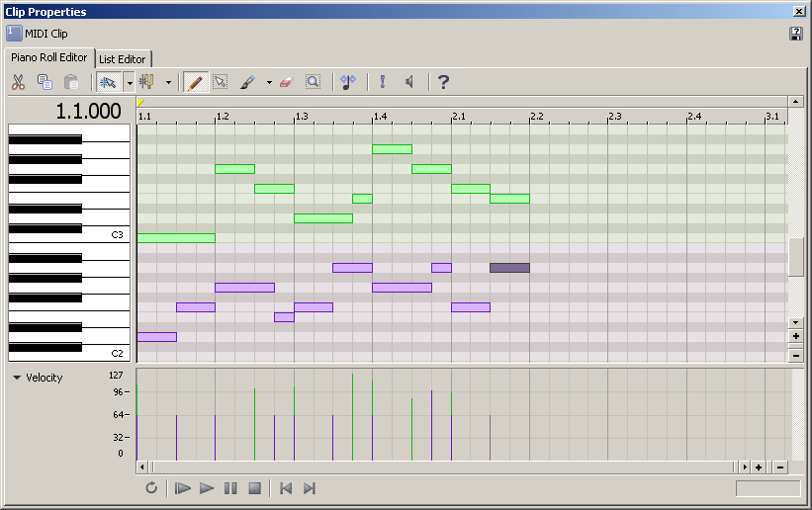Click ruler at position 2.1

click(458, 117)
